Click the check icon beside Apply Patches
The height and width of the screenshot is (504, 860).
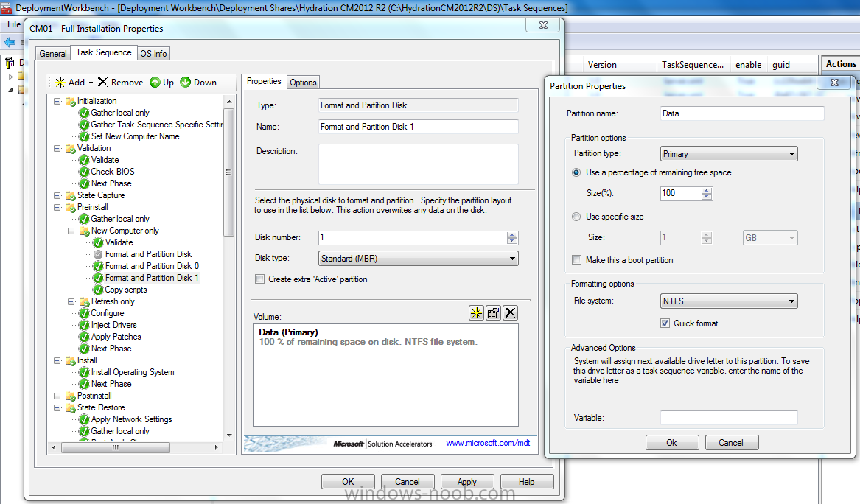tap(85, 337)
